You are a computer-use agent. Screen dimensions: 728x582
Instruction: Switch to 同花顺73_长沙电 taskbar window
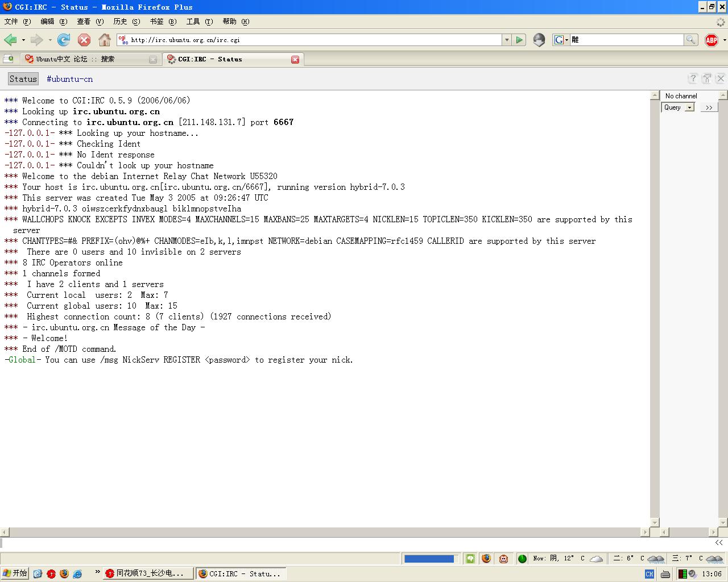(x=148, y=574)
